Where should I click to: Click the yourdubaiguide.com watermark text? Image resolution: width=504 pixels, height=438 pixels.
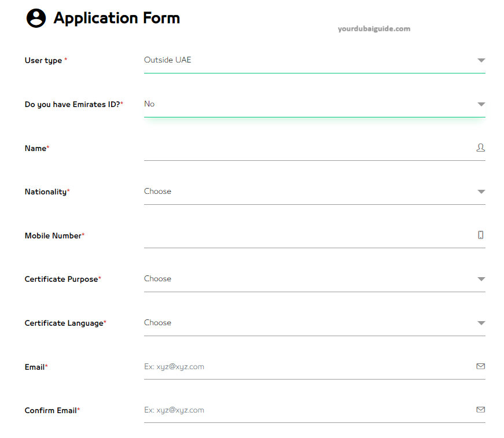point(374,28)
